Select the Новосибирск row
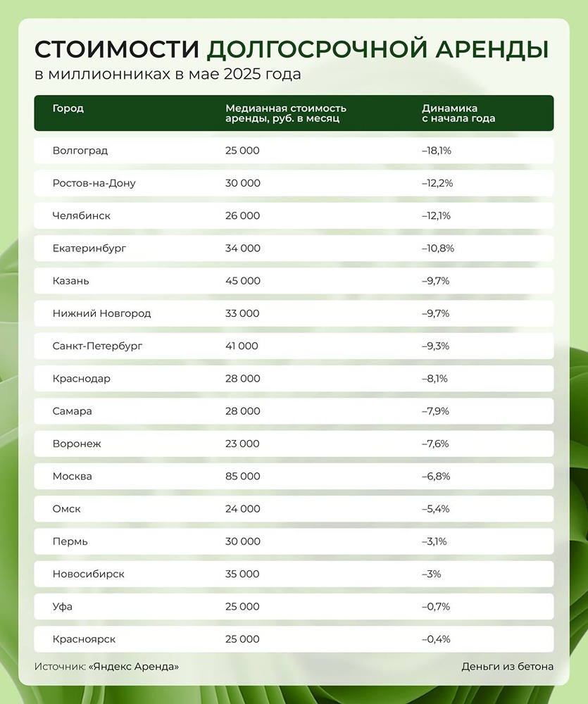Viewport: 588px width, 704px height. [x=294, y=574]
